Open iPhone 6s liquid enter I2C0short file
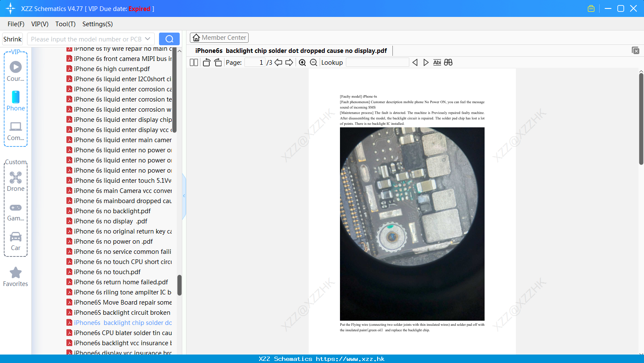 (119, 79)
